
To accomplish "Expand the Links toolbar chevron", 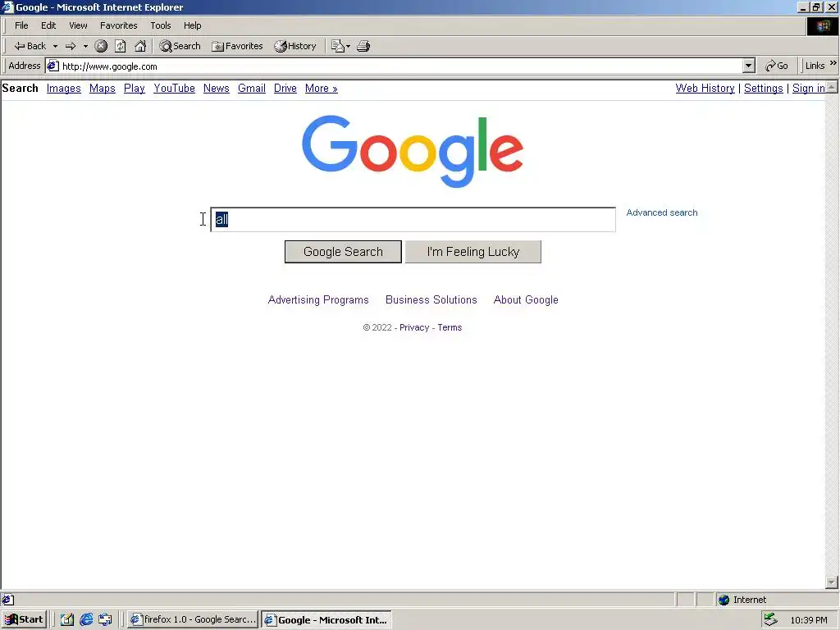I will click(x=833, y=63).
